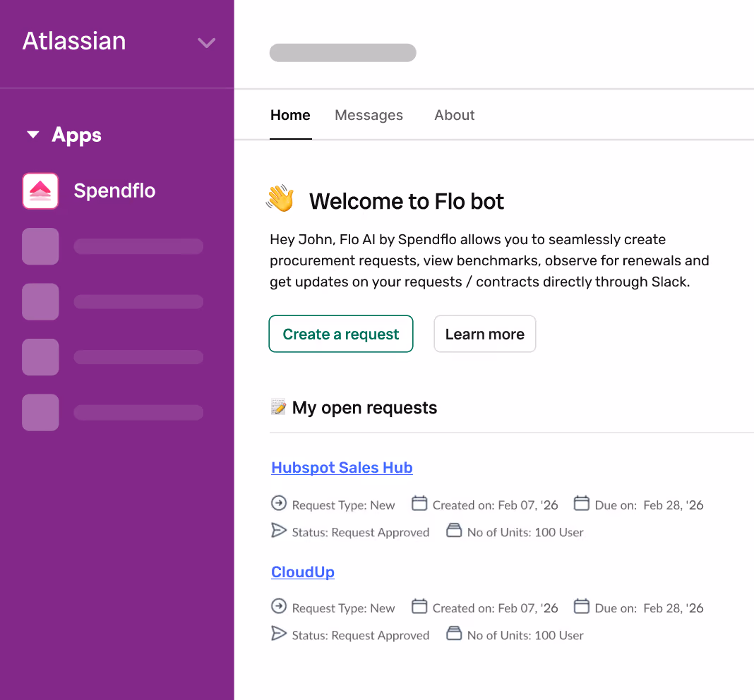Open the About tab
The width and height of the screenshot is (754, 700).
pos(455,116)
